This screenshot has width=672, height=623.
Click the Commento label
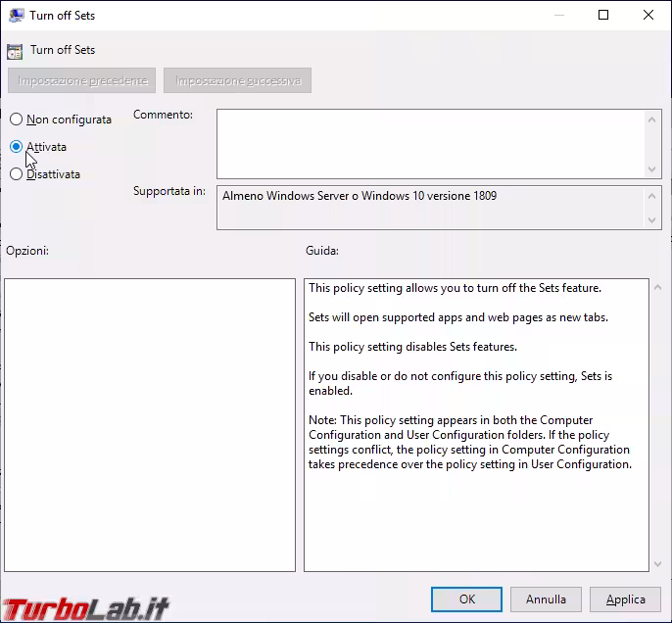click(163, 115)
